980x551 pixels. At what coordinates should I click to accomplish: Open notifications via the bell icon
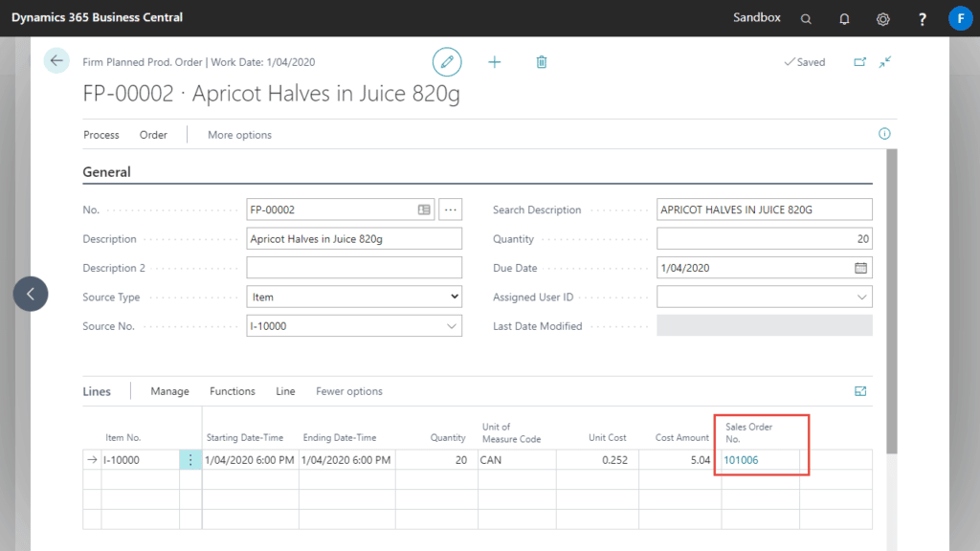point(844,18)
